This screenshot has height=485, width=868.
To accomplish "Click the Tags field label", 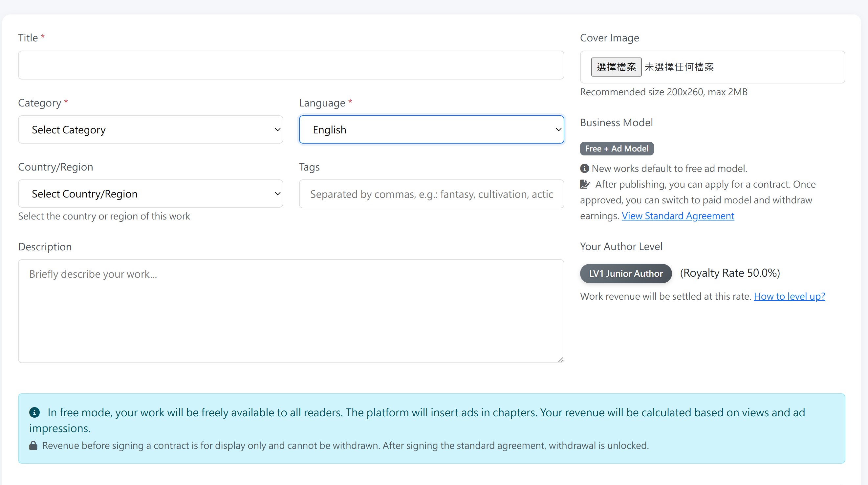I will coord(309,167).
